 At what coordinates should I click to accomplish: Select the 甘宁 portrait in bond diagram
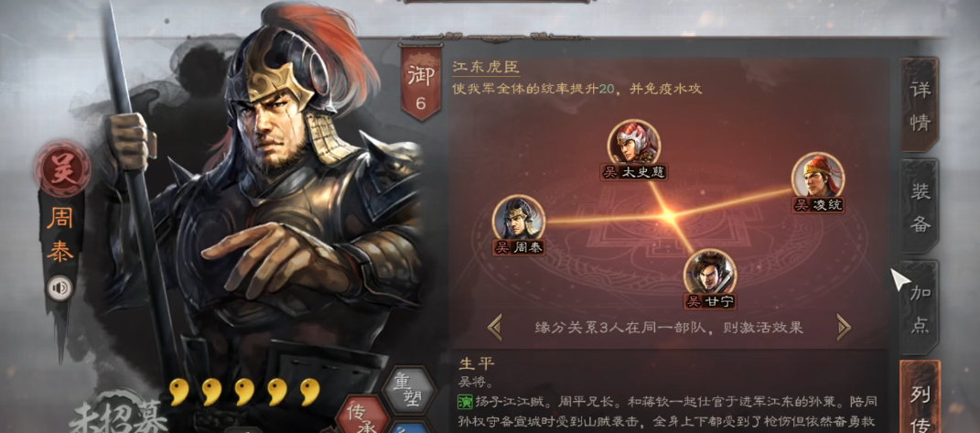(709, 272)
